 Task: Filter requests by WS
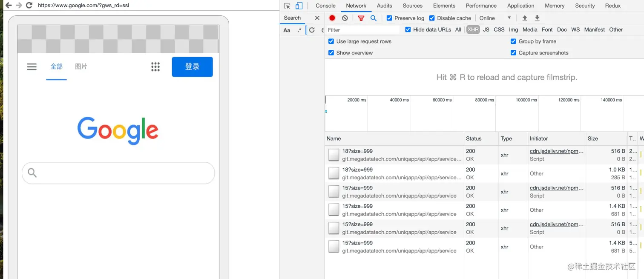coord(575,29)
